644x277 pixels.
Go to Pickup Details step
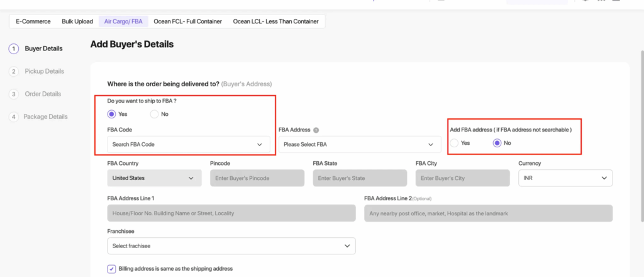tap(44, 72)
